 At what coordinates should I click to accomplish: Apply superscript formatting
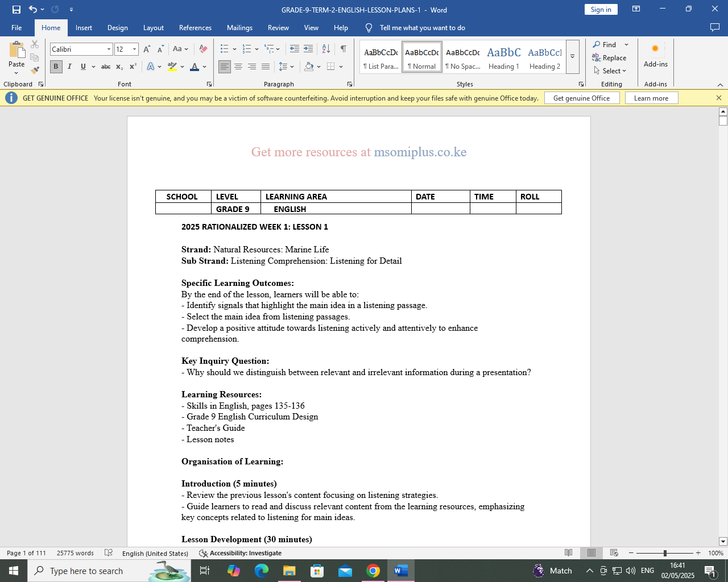pos(133,67)
